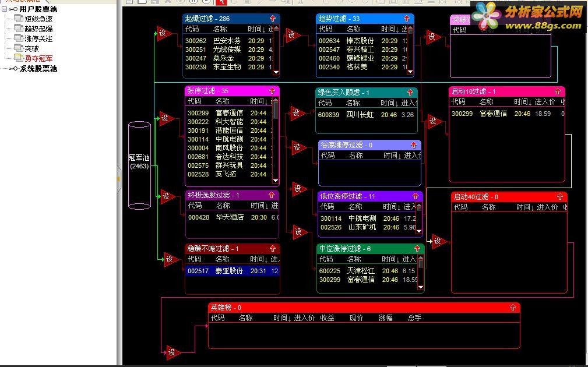Sort 英雄榜 by the 总手 column

point(414,318)
